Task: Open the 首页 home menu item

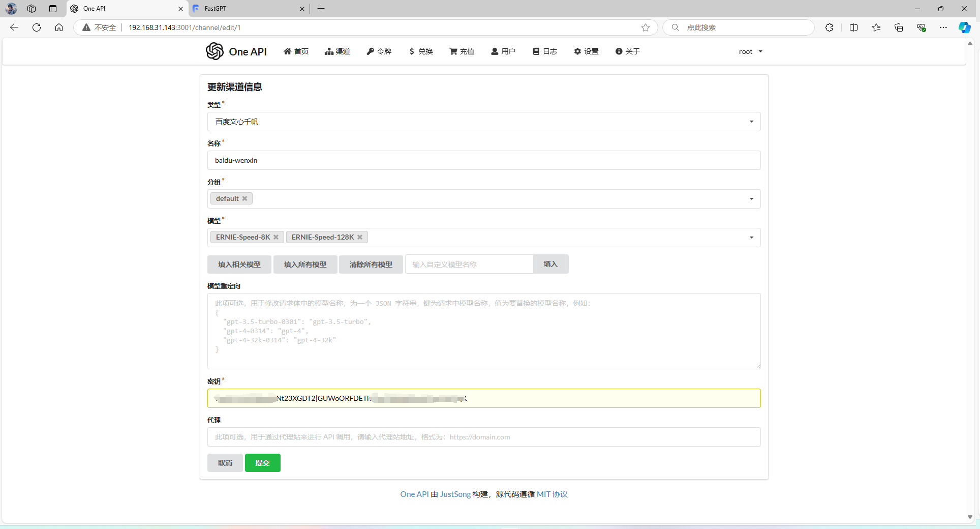Action: pyautogui.click(x=296, y=51)
